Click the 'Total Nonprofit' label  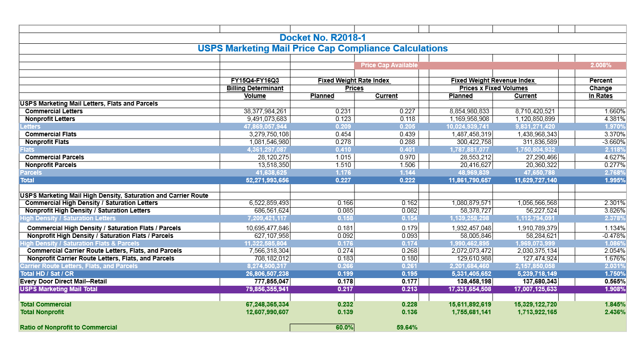click(x=42, y=312)
